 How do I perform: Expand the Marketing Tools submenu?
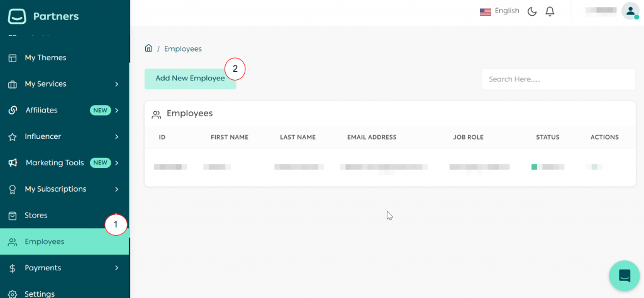click(116, 163)
